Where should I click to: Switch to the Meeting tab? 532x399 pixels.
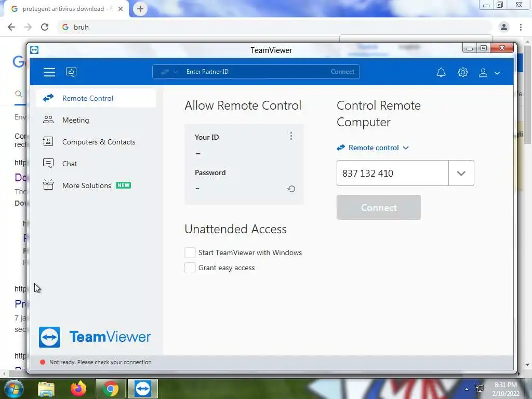[96, 120]
